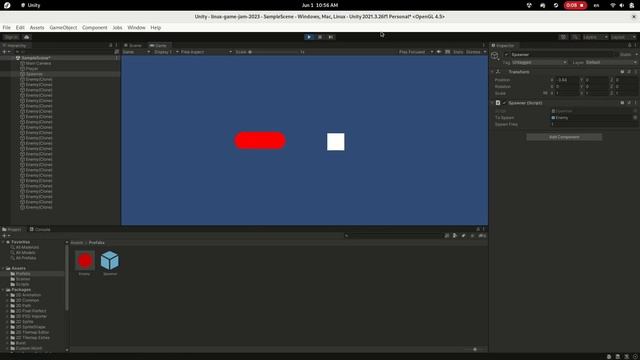Select the Spawner prefab cube thumbnail
The image size is (640, 360).
pyautogui.click(x=110, y=260)
